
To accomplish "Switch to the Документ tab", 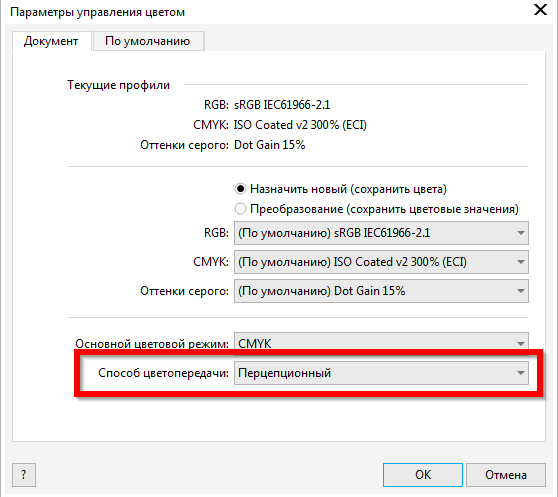I will coord(51,41).
